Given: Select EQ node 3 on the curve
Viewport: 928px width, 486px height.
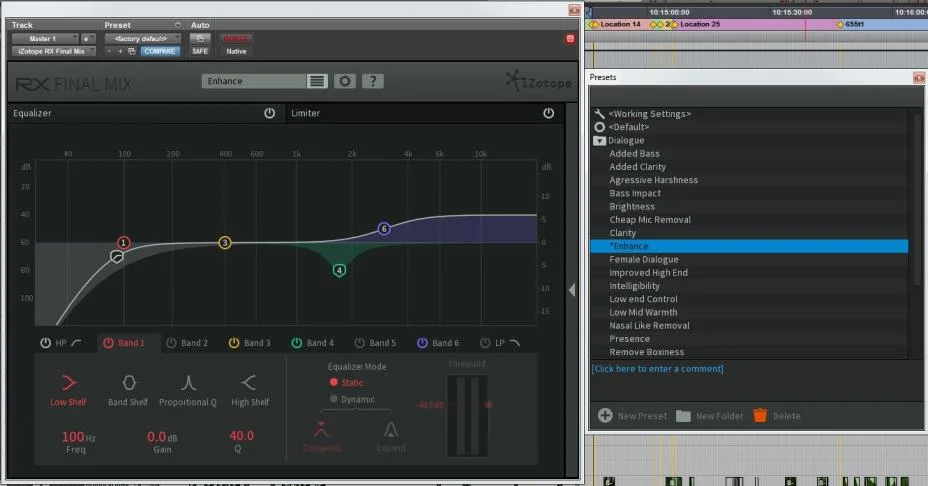Looking at the screenshot, I should 225,243.
